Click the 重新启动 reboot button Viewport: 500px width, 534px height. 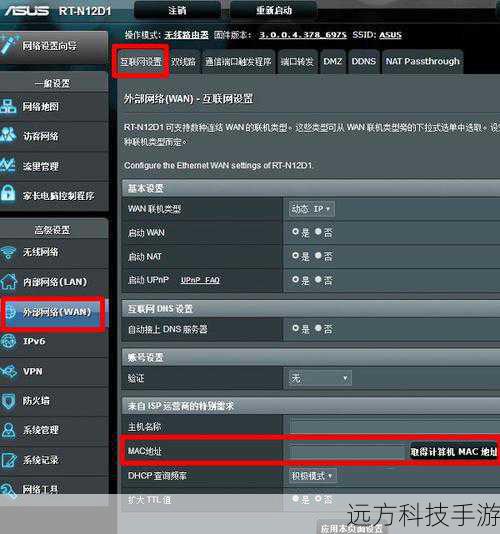click(x=274, y=10)
